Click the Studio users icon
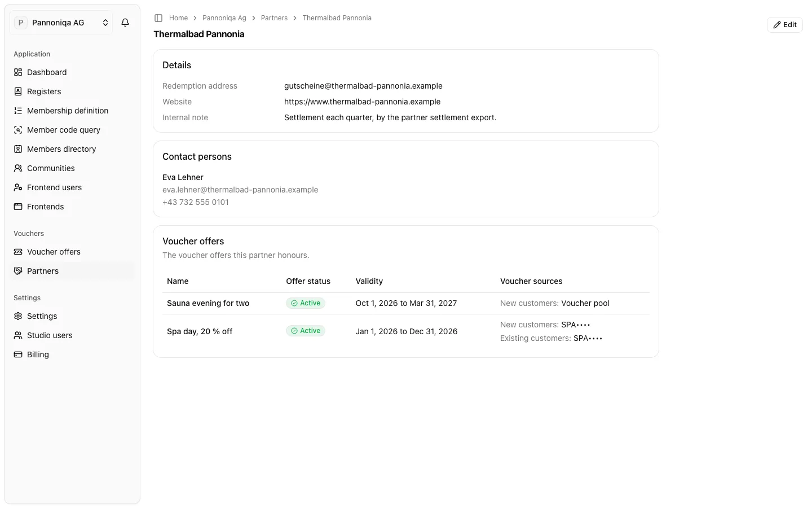The width and height of the screenshot is (812, 508). 18,335
